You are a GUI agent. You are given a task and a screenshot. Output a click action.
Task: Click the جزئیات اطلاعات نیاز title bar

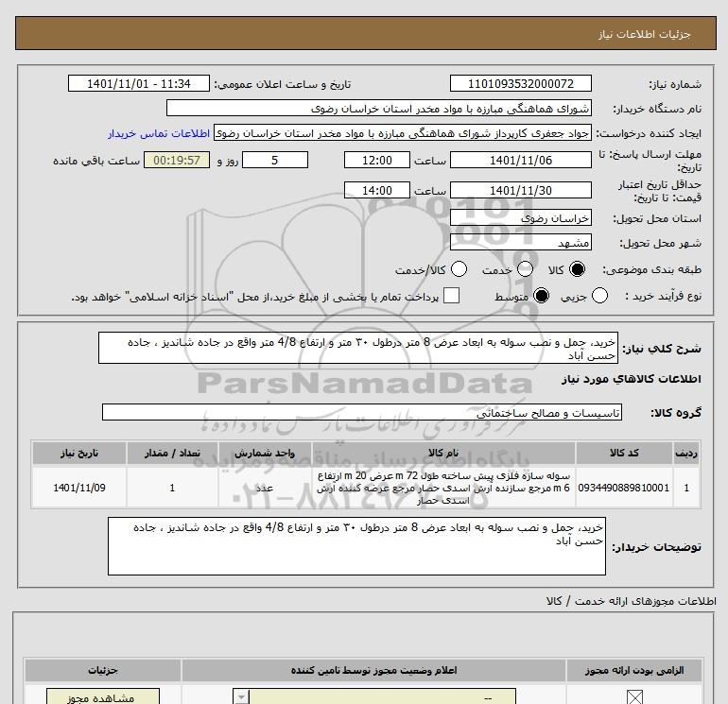click(x=366, y=33)
